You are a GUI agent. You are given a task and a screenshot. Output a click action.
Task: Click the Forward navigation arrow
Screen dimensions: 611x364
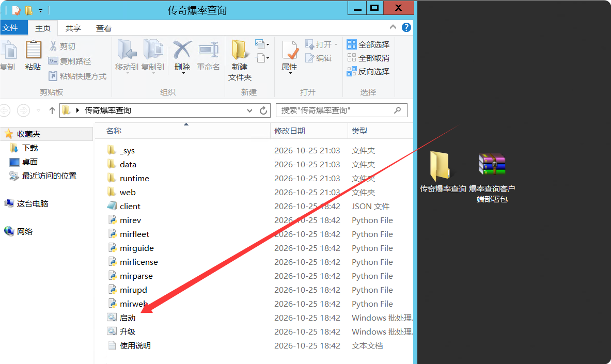(x=23, y=110)
